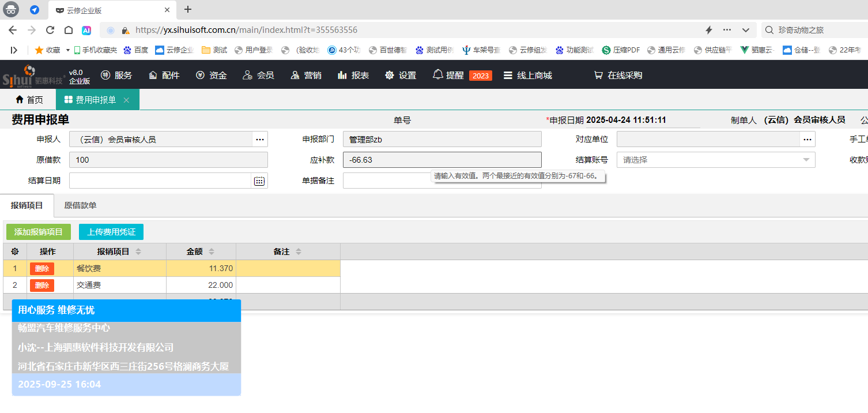Sort by 报销项目 column
868x413 pixels.
coord(138,251)
